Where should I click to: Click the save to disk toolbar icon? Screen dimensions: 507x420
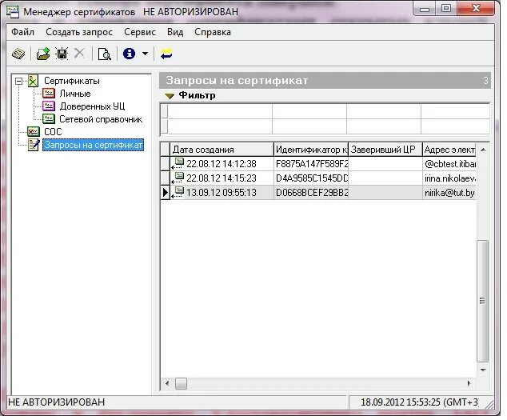coord(62,54)
